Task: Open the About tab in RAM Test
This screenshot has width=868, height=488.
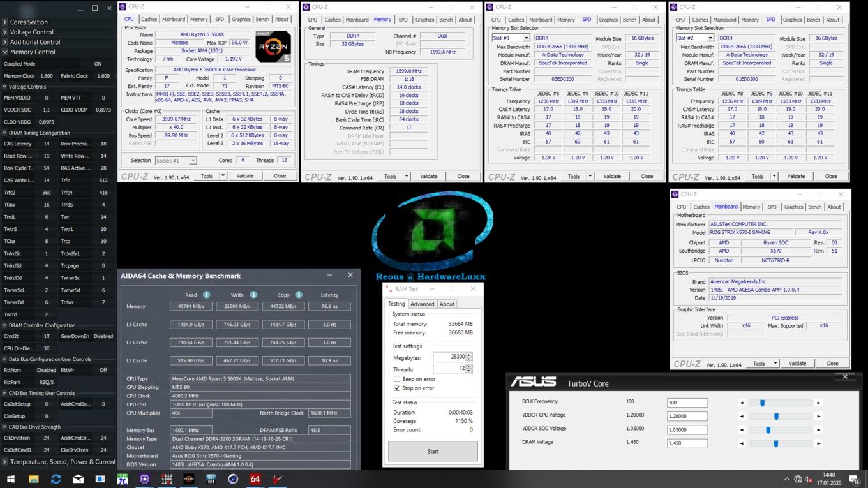Action: [447, 304]
